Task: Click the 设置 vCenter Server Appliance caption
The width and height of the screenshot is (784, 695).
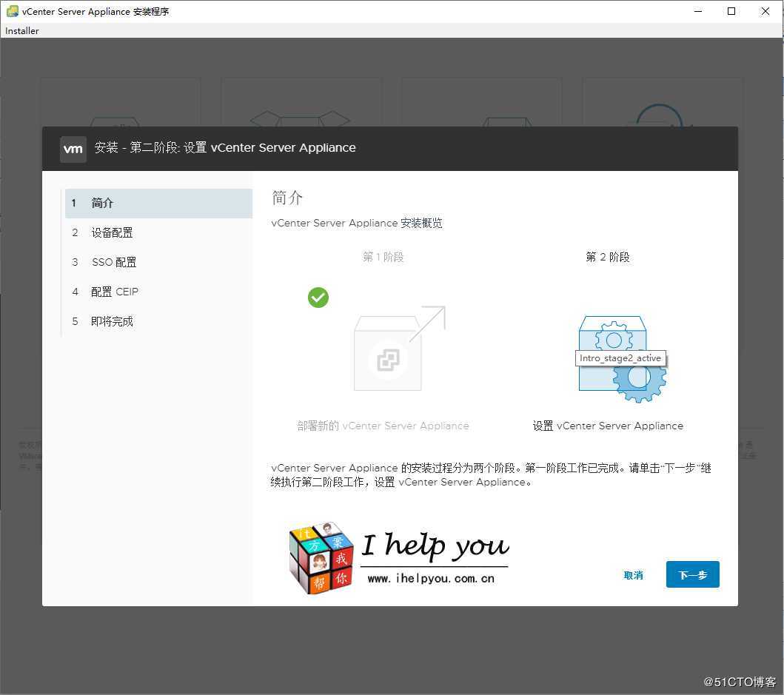Action: [608, 426]
